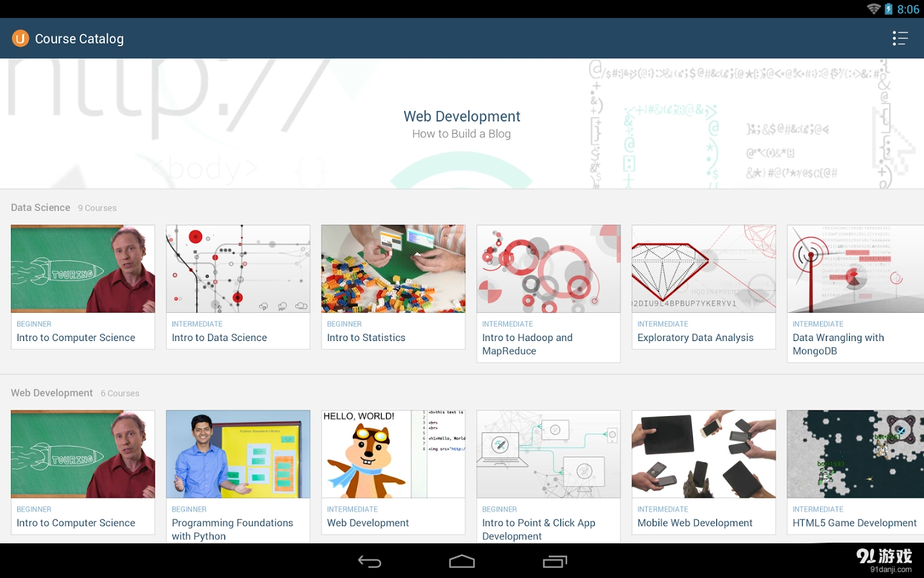The height and width of the screenshot is (578, 924).
Task: Open the list menu icon
Action: tap(900, 39)
